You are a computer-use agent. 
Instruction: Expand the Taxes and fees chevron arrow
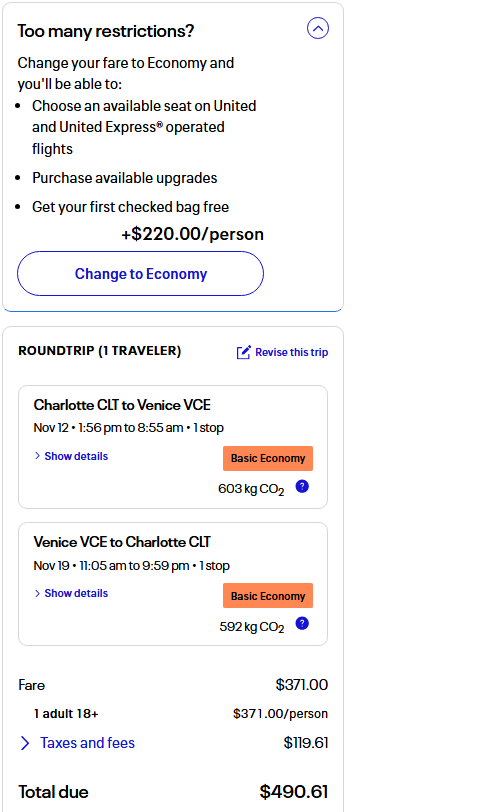(x=25, y=743)
